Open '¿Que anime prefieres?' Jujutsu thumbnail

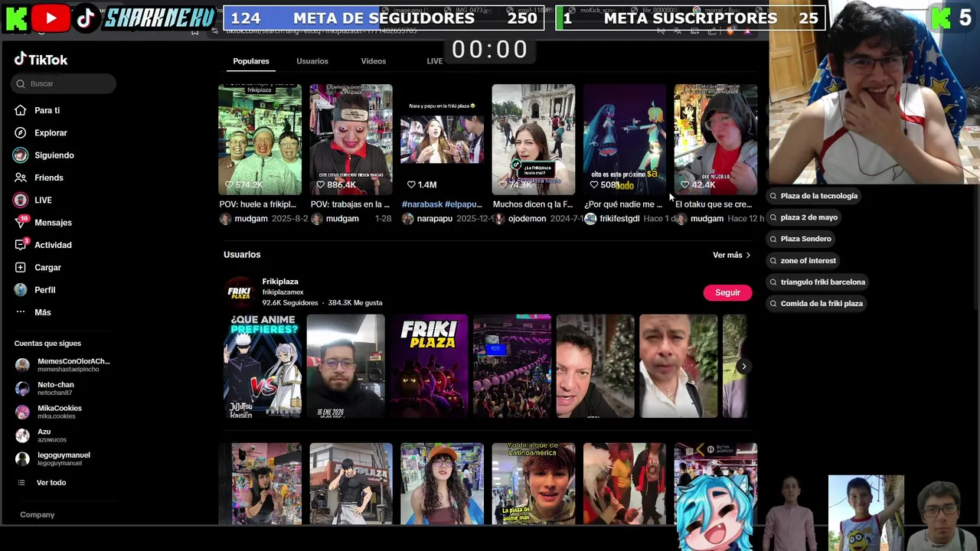pyautogui.click(x=263, y=367)
